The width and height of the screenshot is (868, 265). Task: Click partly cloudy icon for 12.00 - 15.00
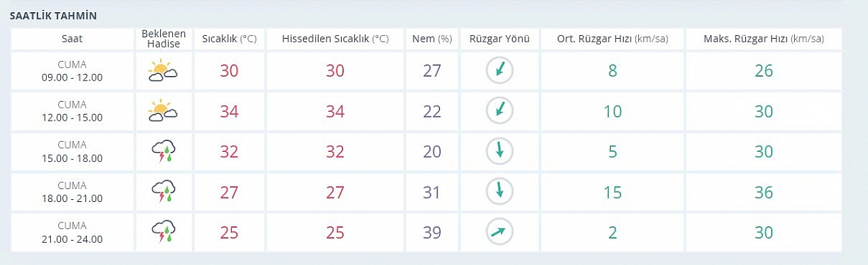click(163, 110)
